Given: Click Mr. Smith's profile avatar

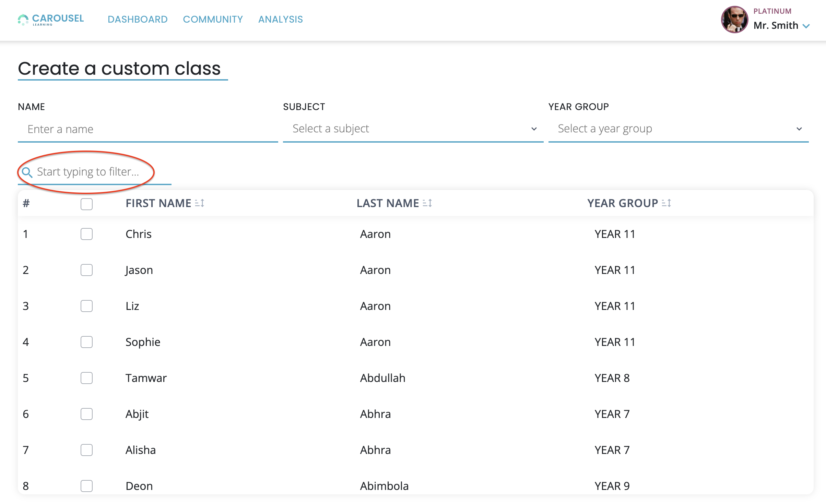Looking at the screenshot, I should [x=734, y=20].
